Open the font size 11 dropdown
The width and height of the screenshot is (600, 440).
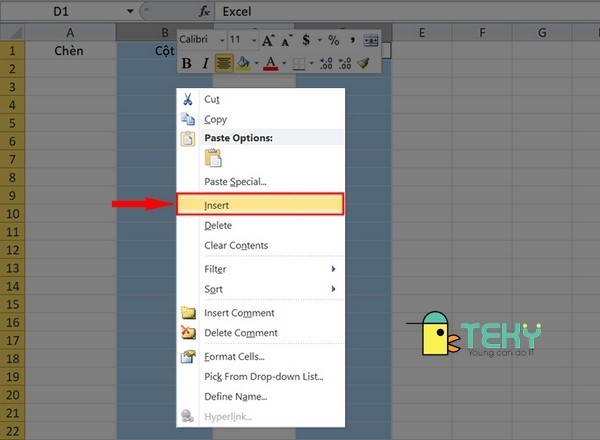click(254, 40)
